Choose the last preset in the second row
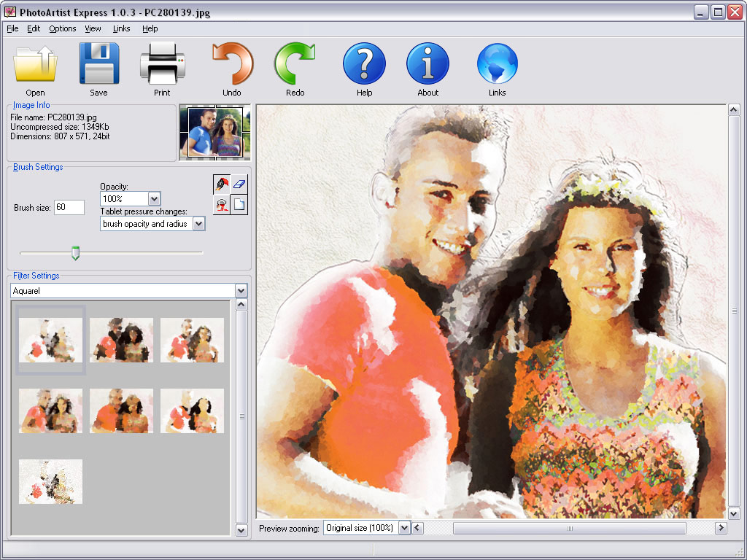The image size is (747, 560). pos(192,411)
